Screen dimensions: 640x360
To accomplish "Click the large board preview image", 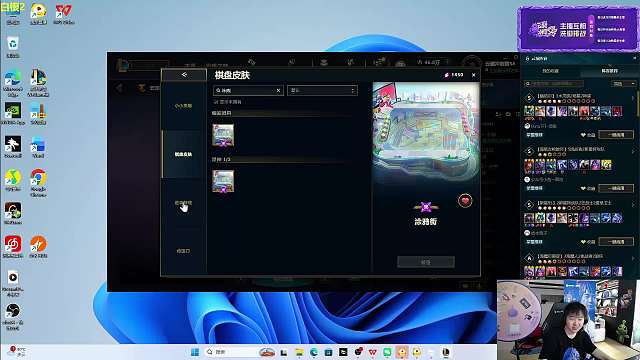I will (x=426, y=133).
